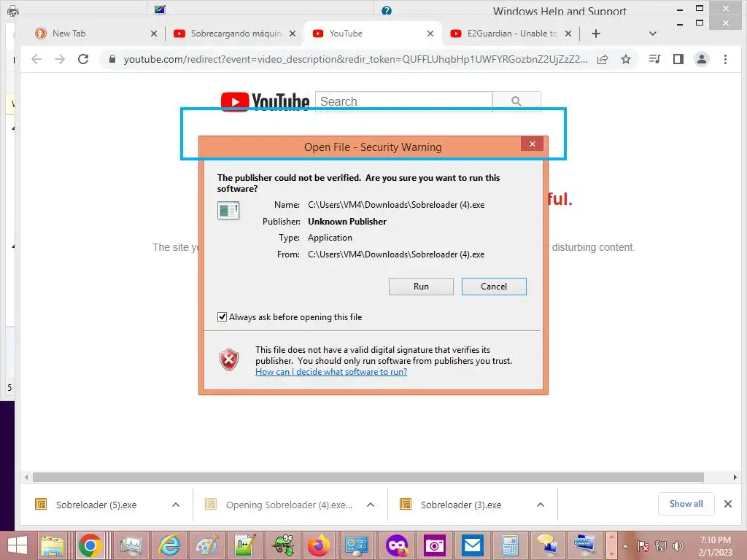
Task: Expand options for Sobreloader (5).exe download
Action: coord(176,505)
